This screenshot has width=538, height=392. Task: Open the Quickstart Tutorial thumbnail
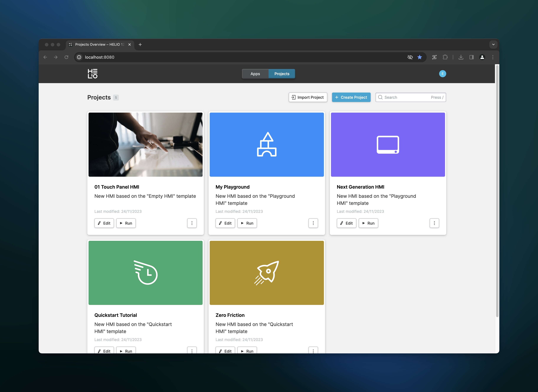(145, 273)
